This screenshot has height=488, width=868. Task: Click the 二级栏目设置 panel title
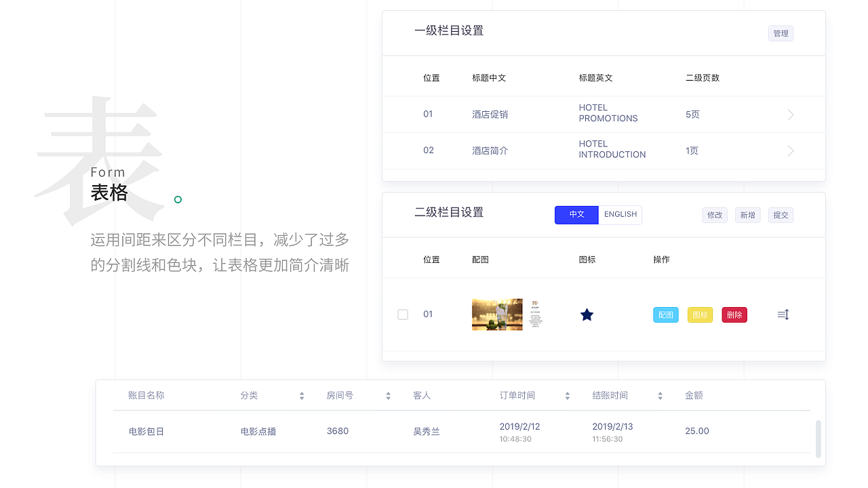449,212
